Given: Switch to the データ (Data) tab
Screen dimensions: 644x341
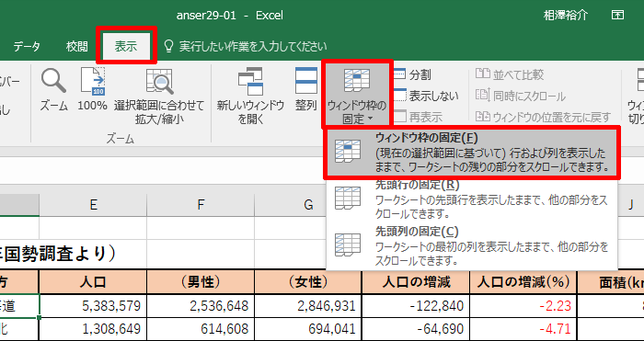Looking at the screenshot, I should tap(27, 46).
